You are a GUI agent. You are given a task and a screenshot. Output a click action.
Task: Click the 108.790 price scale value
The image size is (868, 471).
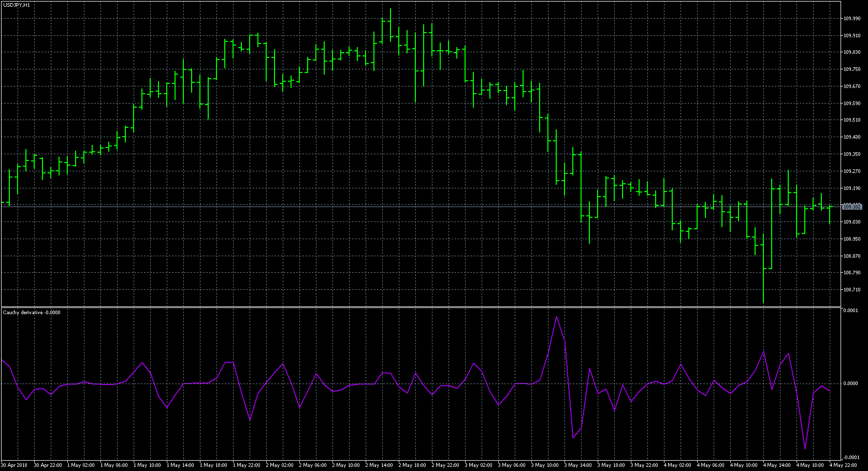(x=852, y=273)
